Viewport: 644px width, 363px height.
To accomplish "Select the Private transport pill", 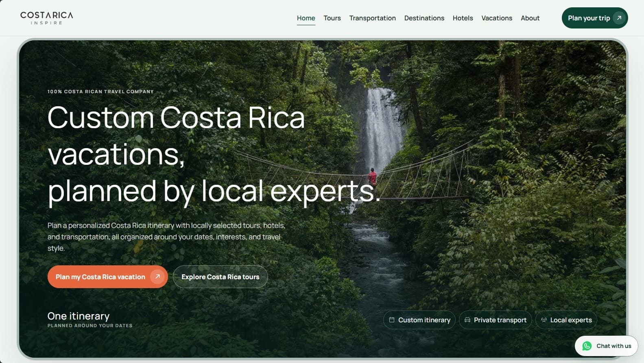I will pos(496,320).
